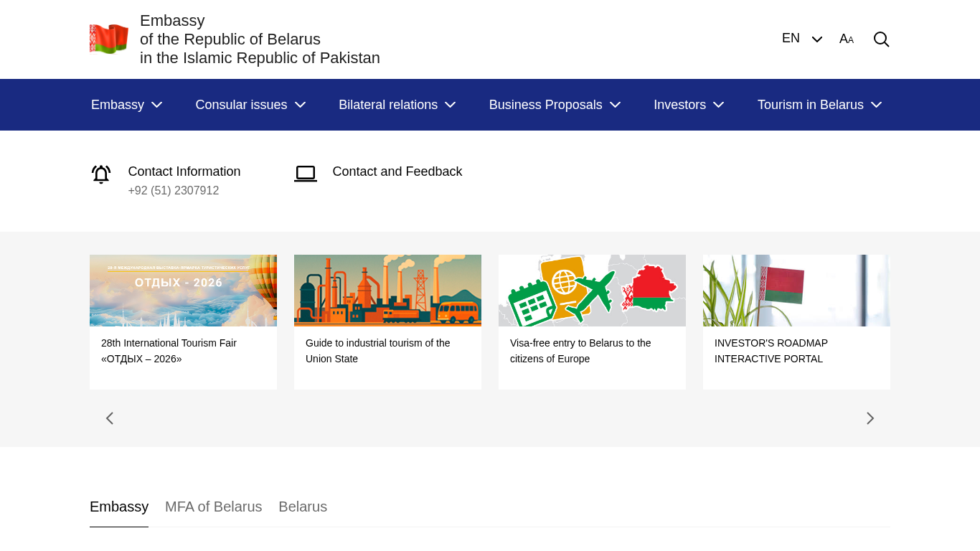This screenshot has height=551, width=980.
Task: Expand the EN language selector
Action: tap(801, 39)
